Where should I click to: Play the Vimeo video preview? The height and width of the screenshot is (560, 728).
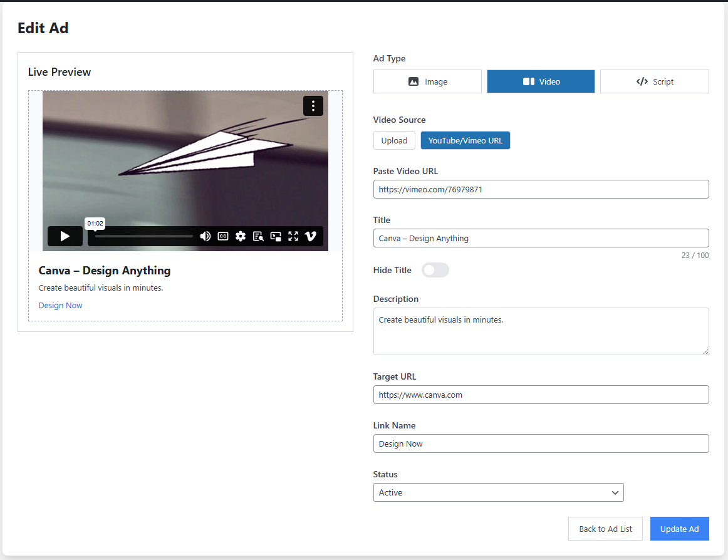65,236
